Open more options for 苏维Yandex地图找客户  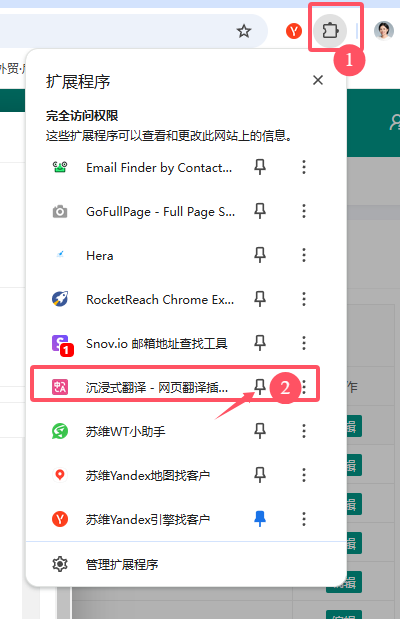pos(304,475)
